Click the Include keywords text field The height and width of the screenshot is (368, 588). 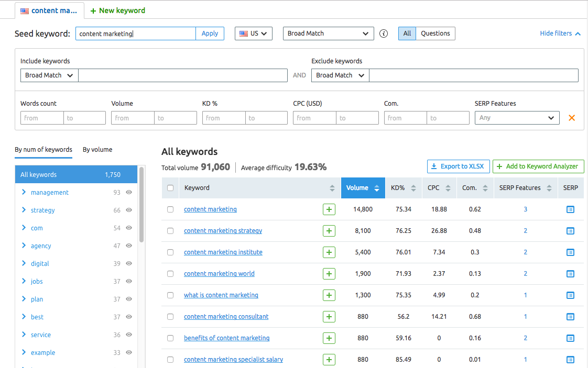(x=182, y=75)
